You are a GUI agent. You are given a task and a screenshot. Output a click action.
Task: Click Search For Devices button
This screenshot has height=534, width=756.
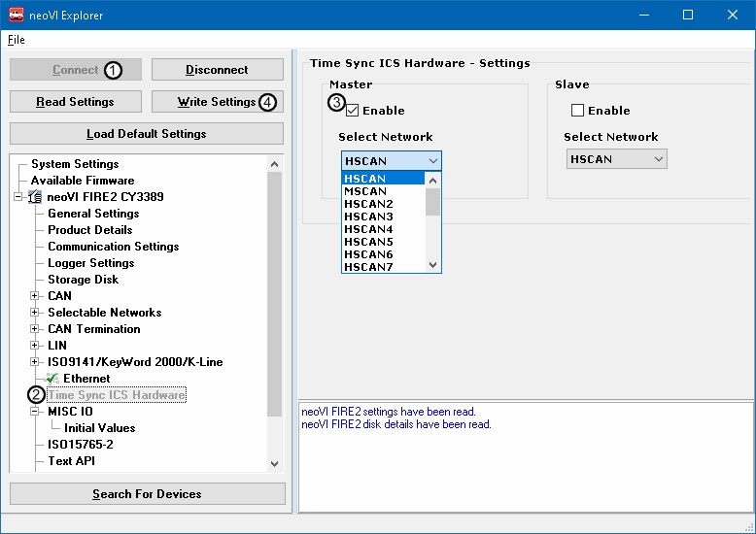[147, 494]
